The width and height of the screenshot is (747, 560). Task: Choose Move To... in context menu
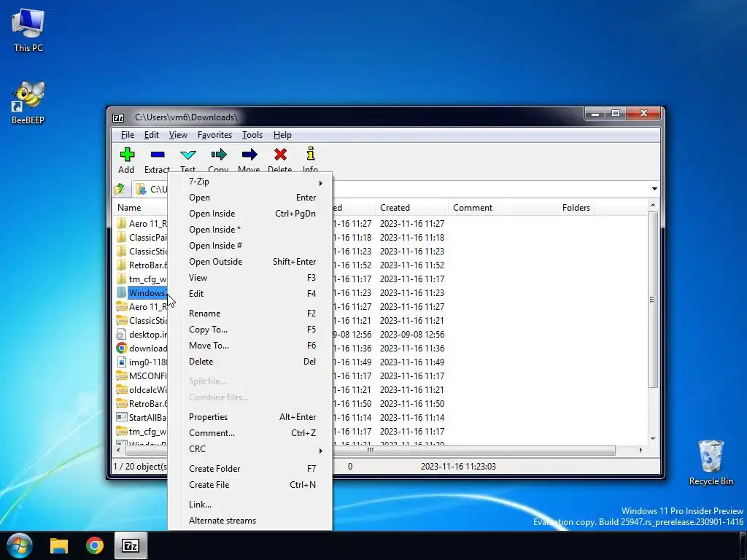(x=249, y=345)
